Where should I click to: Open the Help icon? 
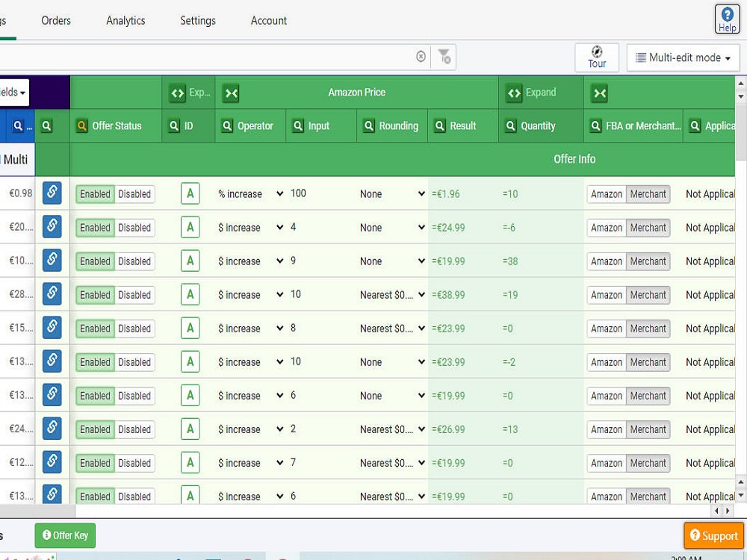[x=727, y=18]
